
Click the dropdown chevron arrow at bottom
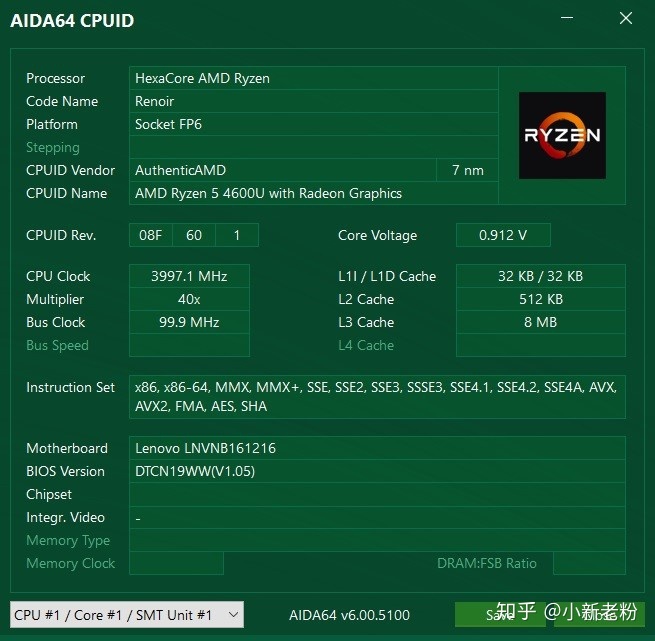(x=234, y=614)
